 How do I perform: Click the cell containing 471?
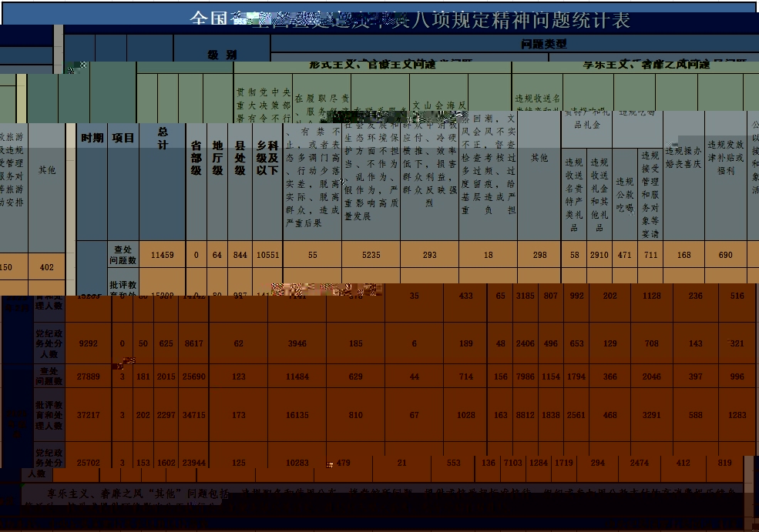(x=624, y=255)
